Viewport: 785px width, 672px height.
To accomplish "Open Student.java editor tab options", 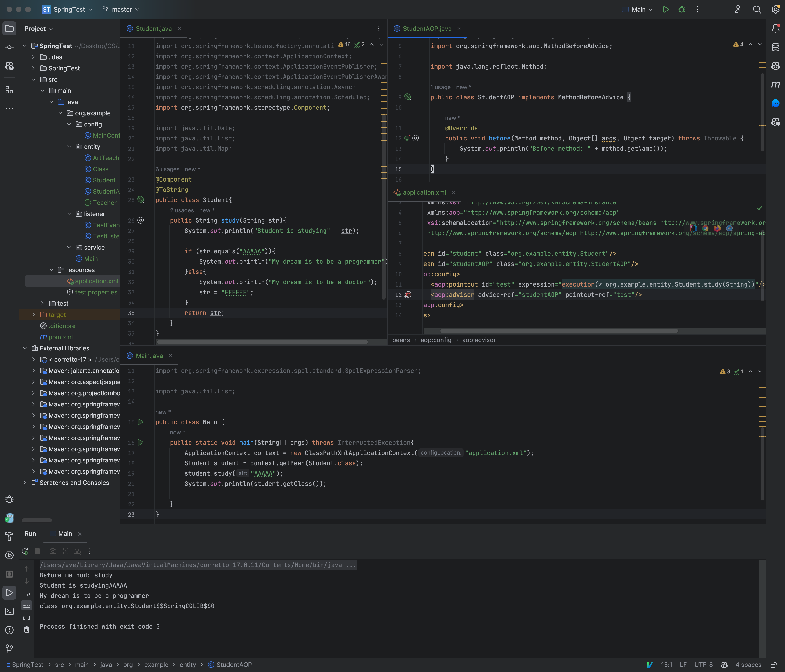I will pyautogui.click(x=378, y=28).
